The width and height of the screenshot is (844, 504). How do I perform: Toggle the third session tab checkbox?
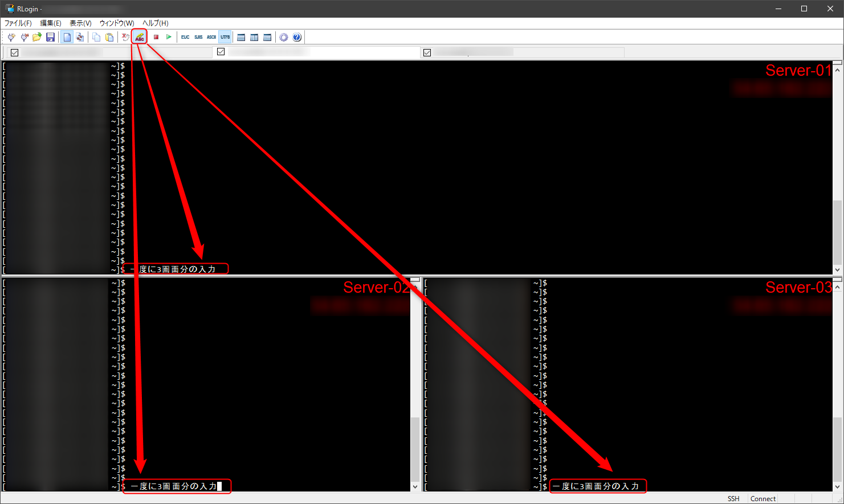[427, 52]
